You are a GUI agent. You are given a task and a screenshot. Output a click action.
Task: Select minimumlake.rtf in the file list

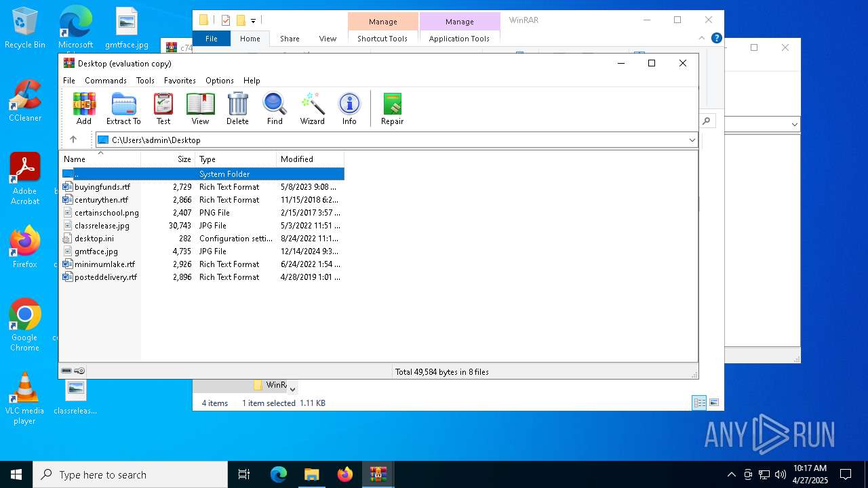203,264
